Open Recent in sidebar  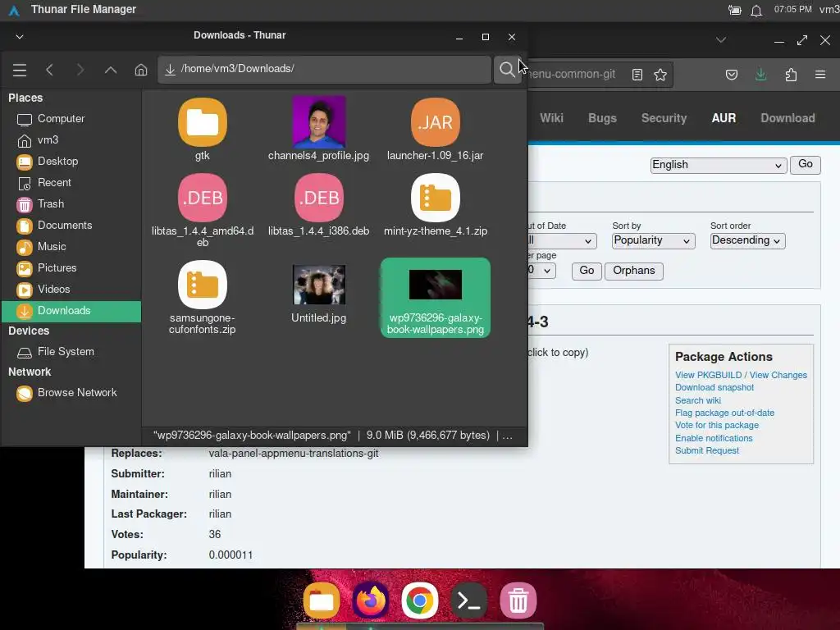pyautogui.click(x=71, y=183)
